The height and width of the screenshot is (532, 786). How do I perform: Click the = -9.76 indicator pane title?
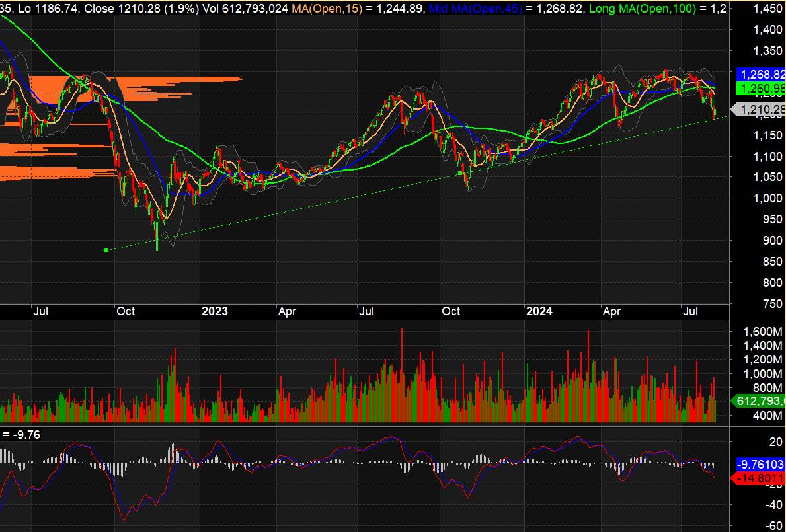coord(21,435)
